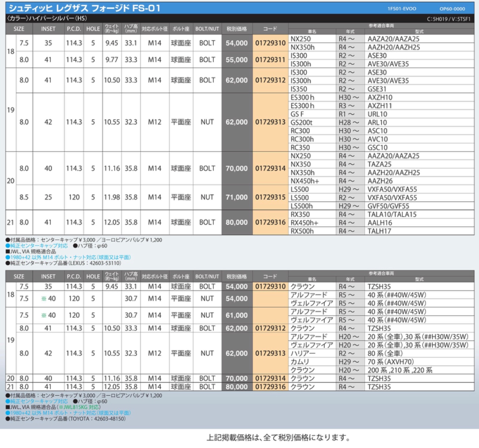
Task: Select the GS200t car name
Action: pyautogui.click(x=301, y=122)
